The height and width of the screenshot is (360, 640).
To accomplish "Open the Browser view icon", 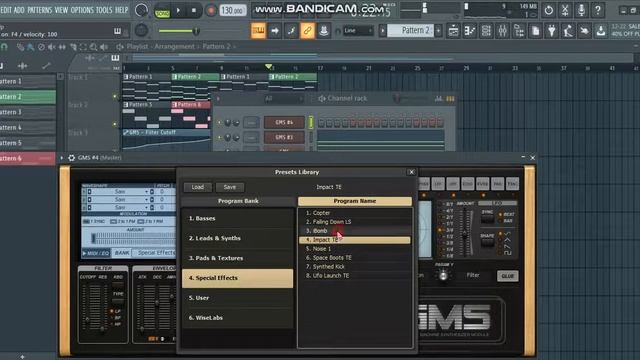I will (519, 31).
